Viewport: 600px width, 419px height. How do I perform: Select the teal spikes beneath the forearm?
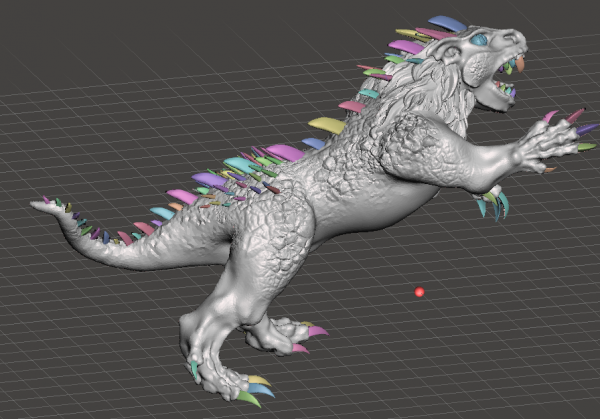click(493, 202)
